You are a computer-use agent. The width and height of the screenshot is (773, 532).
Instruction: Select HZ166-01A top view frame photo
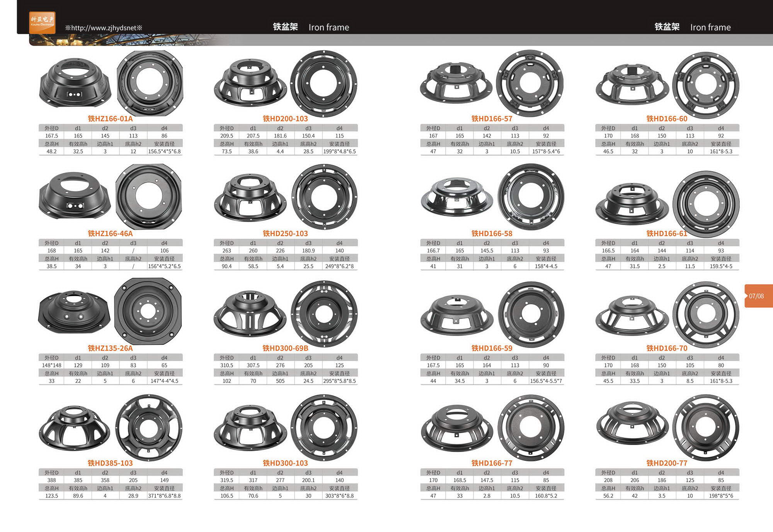150,83
